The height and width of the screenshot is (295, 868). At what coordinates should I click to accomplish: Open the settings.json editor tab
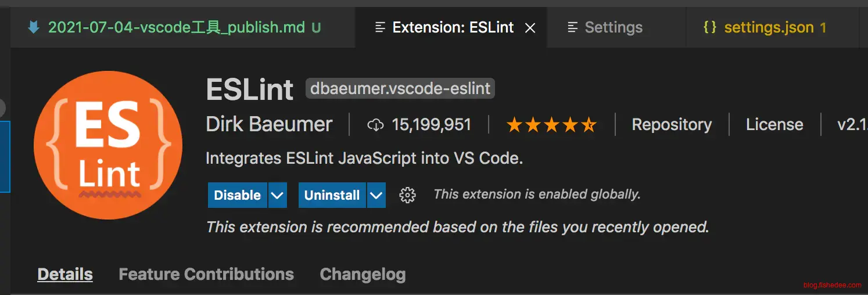(768, 27)
